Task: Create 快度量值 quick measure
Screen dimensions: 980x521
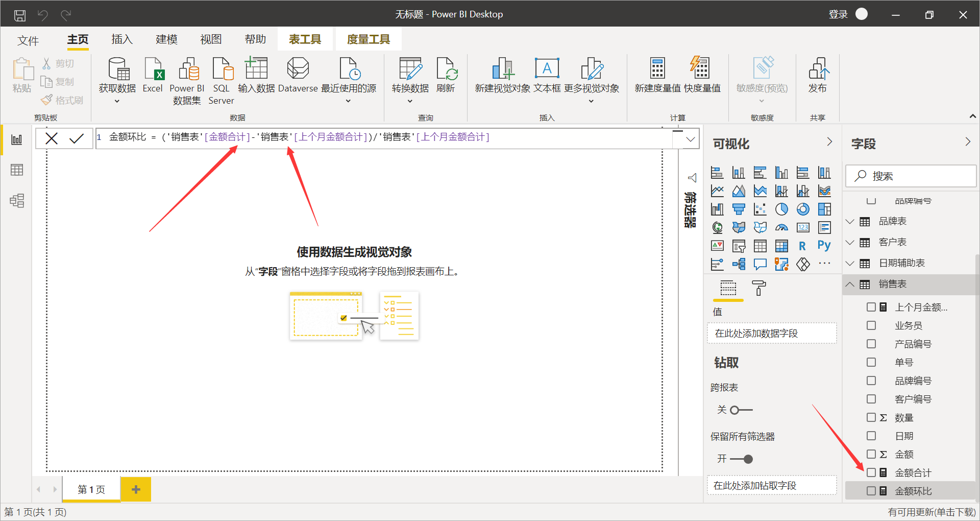Action: tap(702, 75)
